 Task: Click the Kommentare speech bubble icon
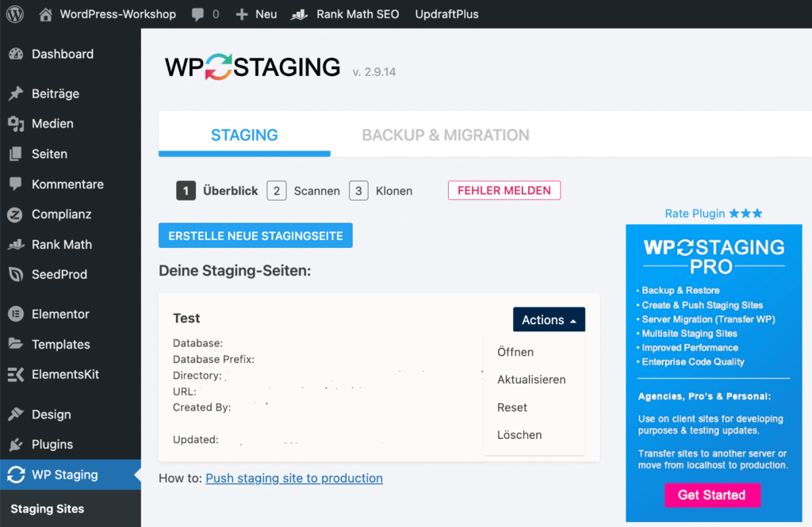point(16,184)
